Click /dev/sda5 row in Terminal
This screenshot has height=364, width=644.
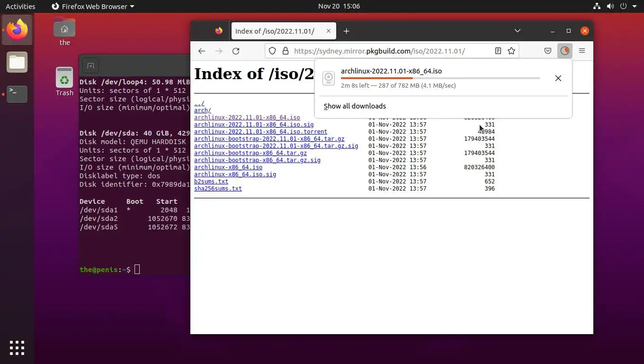(134, 227)
